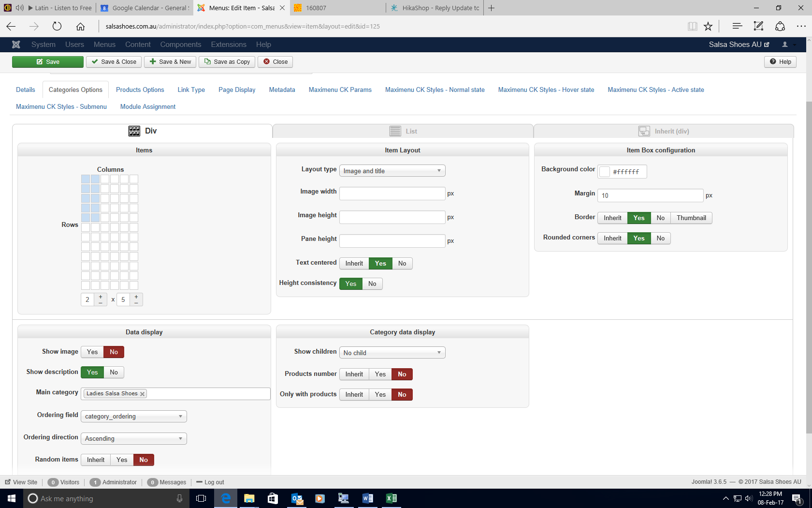This screenshot has height=508, width=812.
Task: Decrease the rows count with minus
Action: (x=136, y=303)
